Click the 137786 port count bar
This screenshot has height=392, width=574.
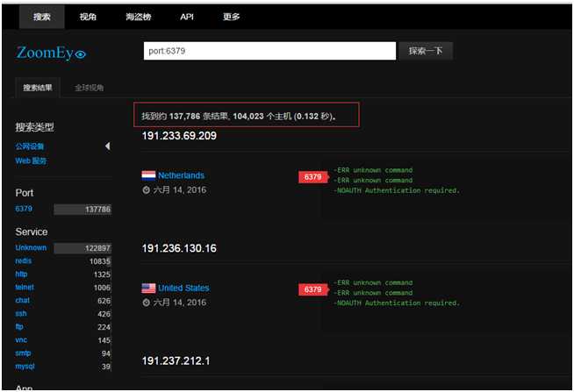click(83, 210)
